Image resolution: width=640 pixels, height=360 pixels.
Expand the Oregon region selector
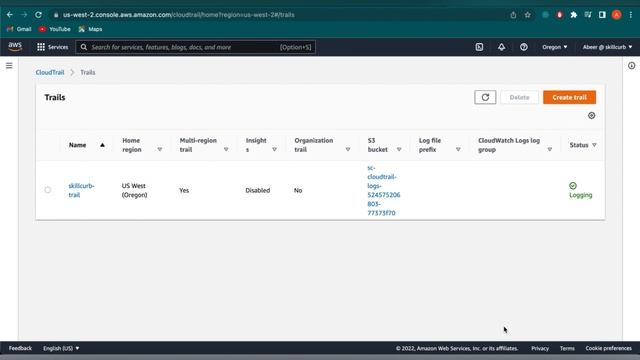(x=555, y=47)
